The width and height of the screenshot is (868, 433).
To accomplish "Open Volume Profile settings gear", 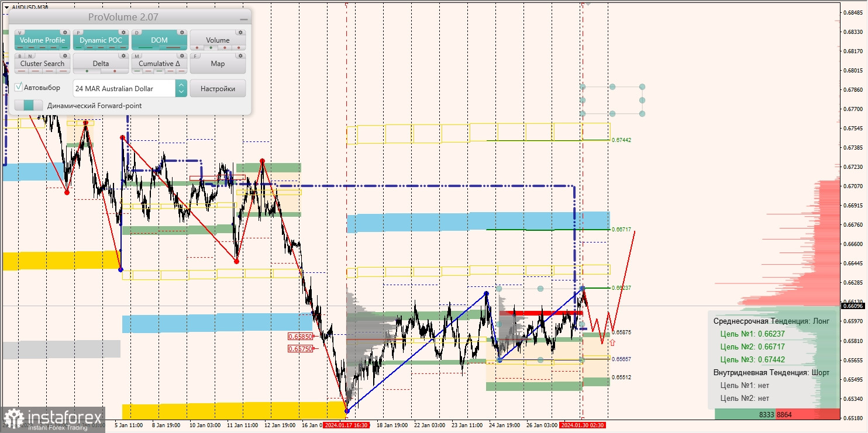I will 65,33.
